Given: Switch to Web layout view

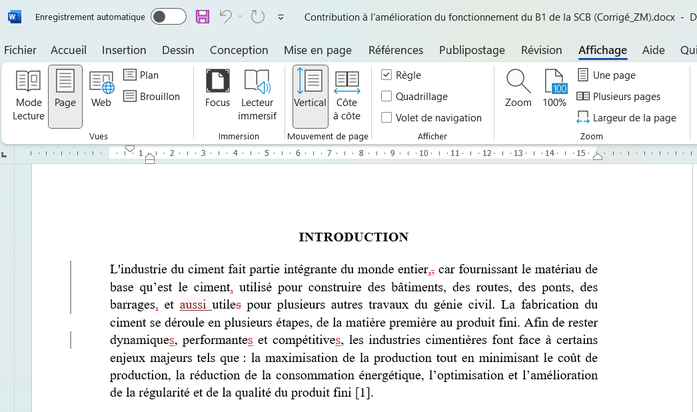Looking at the screenshot, I should click(x=101, y=95).
